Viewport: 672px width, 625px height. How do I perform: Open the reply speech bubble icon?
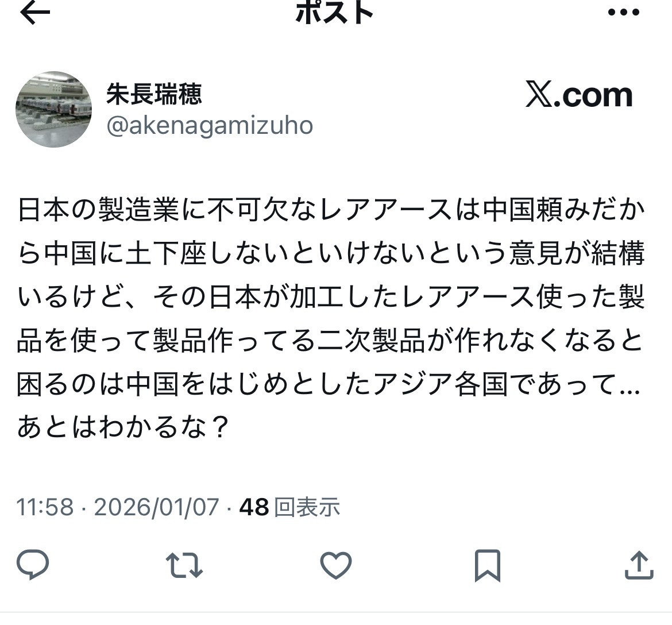click(x=33, y=564)
